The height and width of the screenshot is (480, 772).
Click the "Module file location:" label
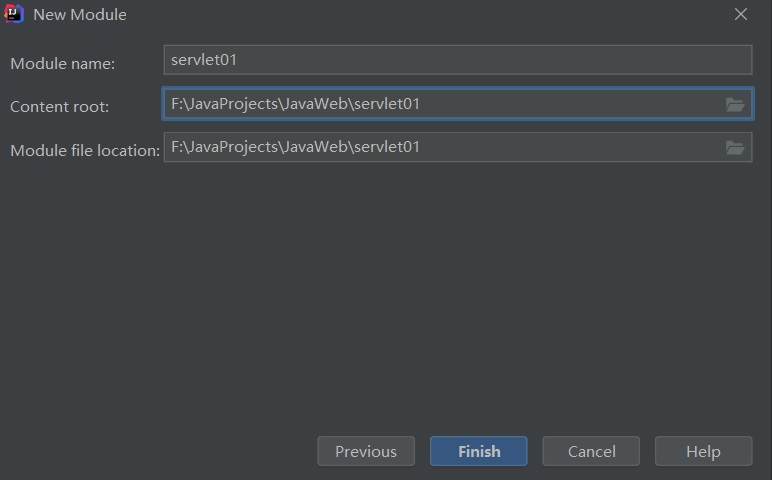tap(85, 151)
